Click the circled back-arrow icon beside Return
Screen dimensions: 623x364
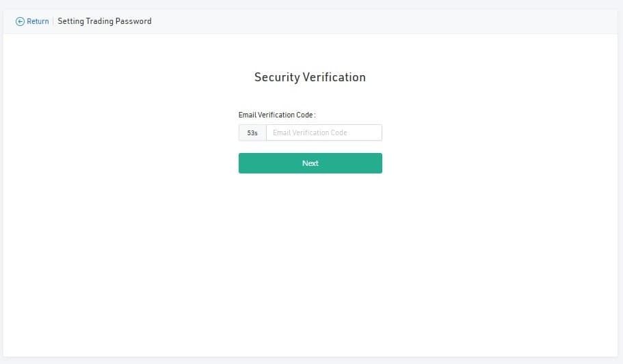pyautogui.click(x=20, y=21)
